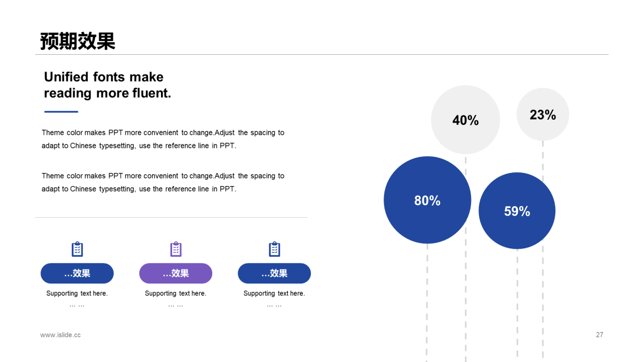Click the purple clipboard icon
The image size is (644, 362).
(x=176, y=249)
